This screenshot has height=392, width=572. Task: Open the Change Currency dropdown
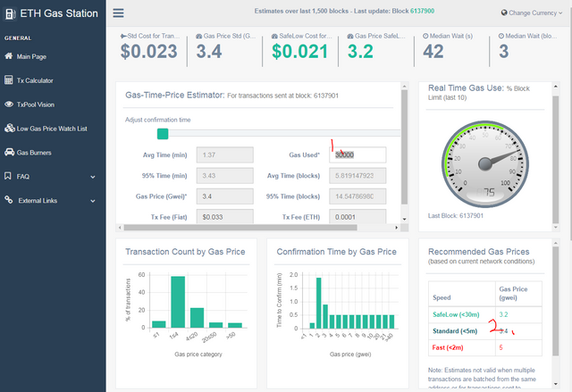tap(533, 13)
